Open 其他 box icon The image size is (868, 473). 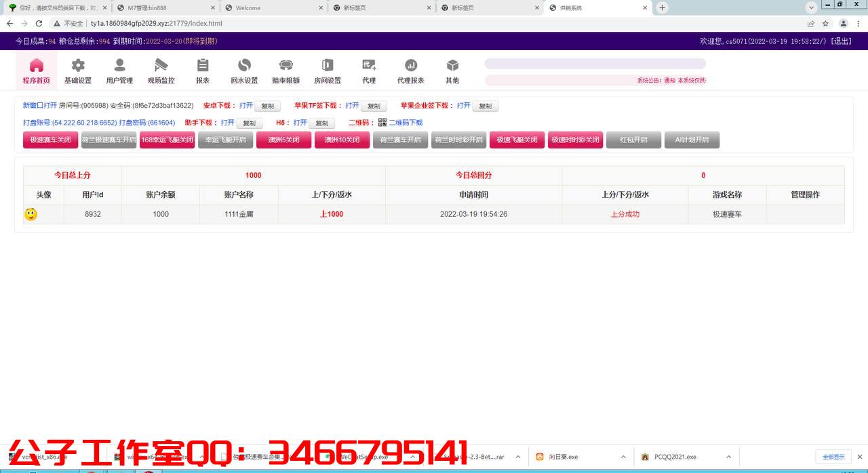452,66
